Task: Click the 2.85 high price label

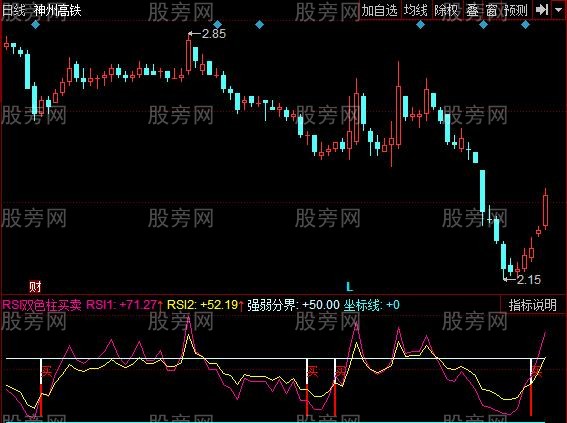Action: click(214, 34)
